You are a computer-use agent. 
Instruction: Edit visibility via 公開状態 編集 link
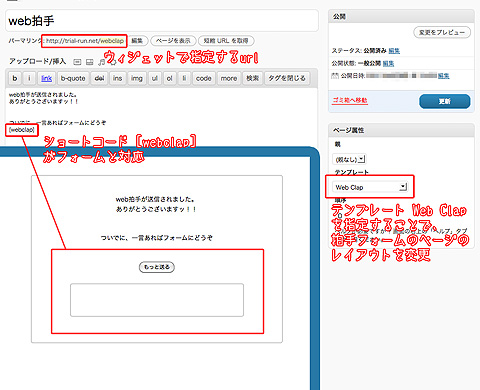pyautogui.click(x=388, y=63)
